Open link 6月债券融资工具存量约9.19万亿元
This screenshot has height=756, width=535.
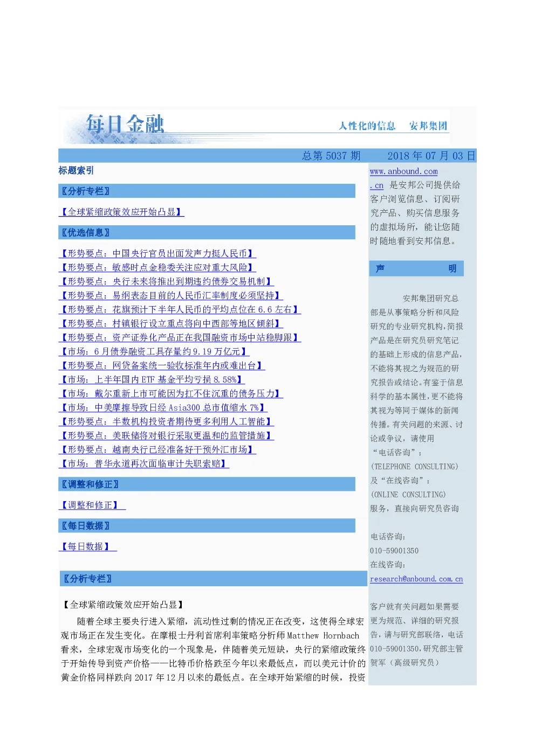pos(154,351)
